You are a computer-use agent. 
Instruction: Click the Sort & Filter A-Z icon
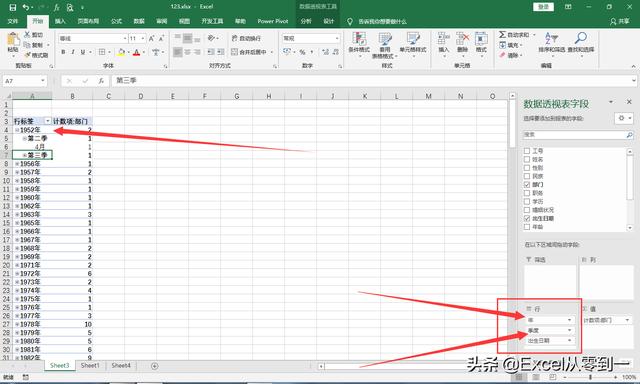pyautogui.click(x=551, y=39)
